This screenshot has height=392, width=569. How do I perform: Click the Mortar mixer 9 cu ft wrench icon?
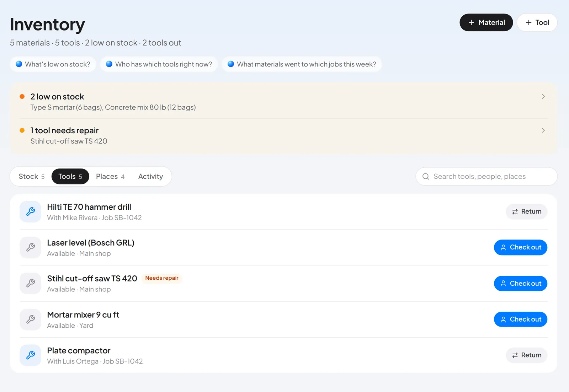coord(31,319)
